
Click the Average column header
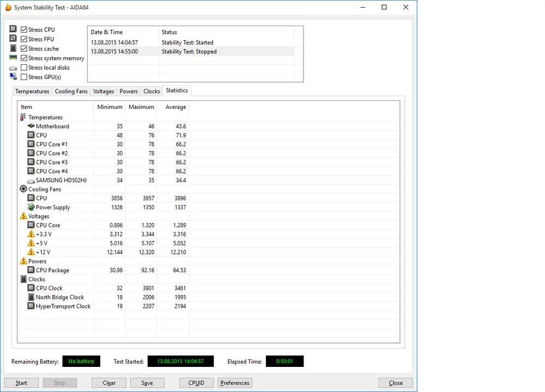pyautogui.click(x=173, y=107)
